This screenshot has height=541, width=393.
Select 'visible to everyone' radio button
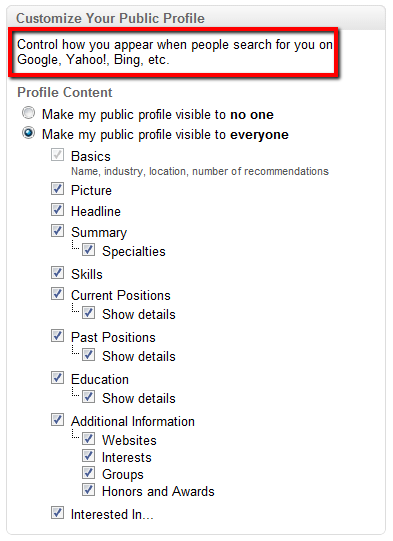tap(28, 133)
